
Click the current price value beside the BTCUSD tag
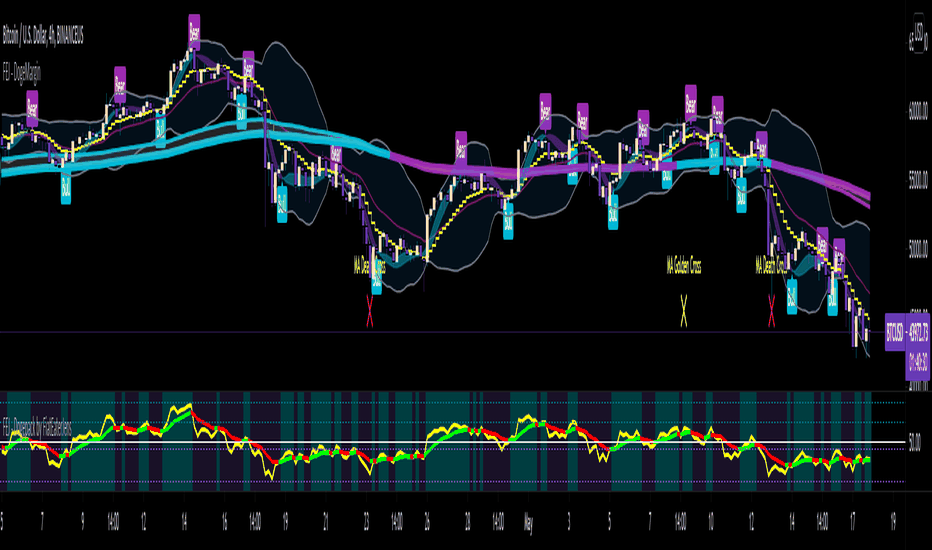(x=918, y=333)
